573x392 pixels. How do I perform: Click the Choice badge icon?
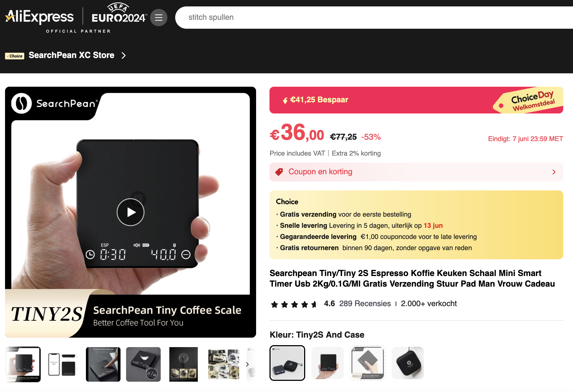click(x=15, y=56)
